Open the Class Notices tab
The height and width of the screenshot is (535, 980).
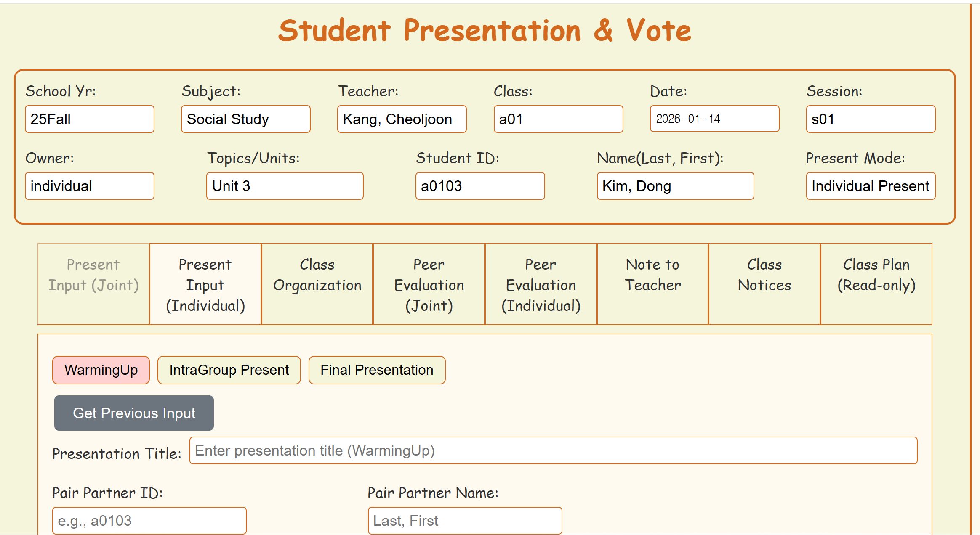click(764, 284)
